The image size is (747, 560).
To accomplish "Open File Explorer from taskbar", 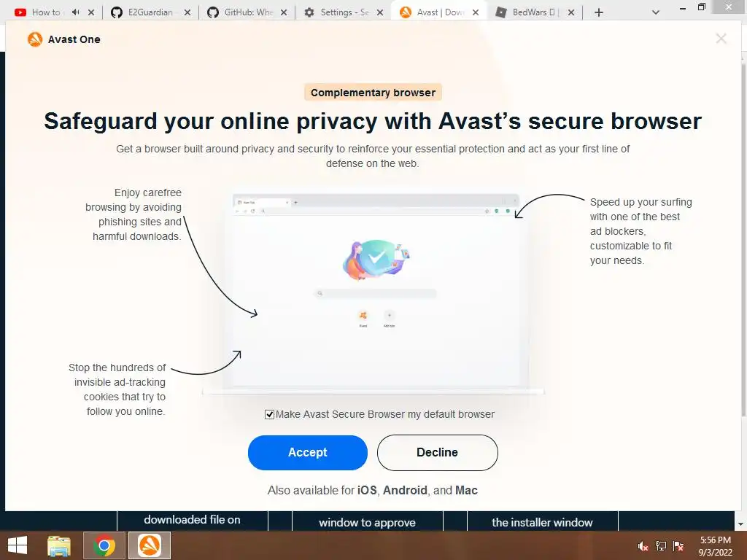I will pyautogui.click(x=59, y=545).
